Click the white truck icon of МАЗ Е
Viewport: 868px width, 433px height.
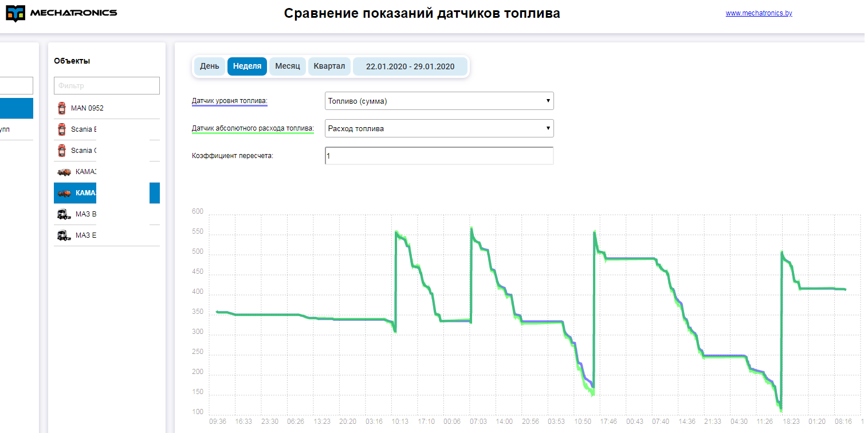pos(64,235)
